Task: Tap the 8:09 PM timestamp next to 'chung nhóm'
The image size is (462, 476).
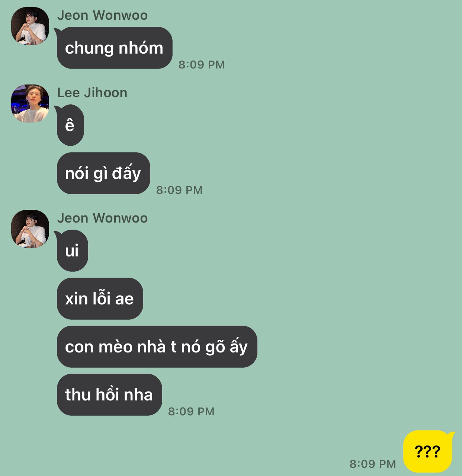Action: click(x=202, y=64)
